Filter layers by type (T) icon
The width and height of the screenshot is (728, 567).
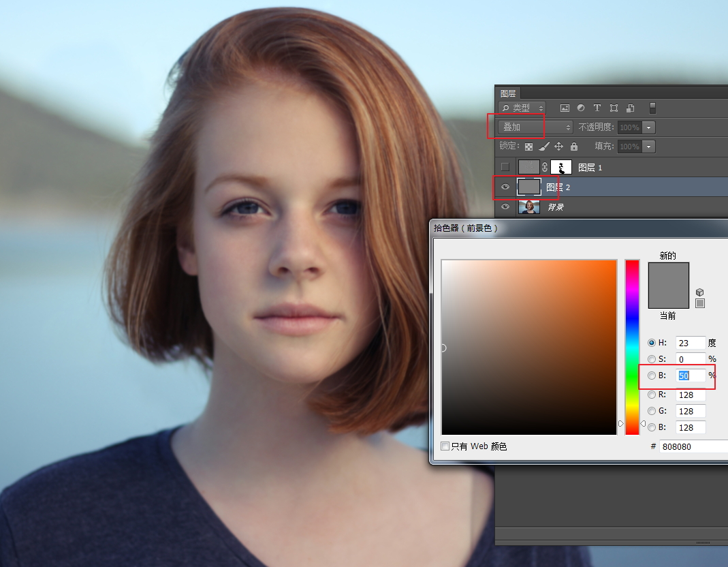[597, 108]
